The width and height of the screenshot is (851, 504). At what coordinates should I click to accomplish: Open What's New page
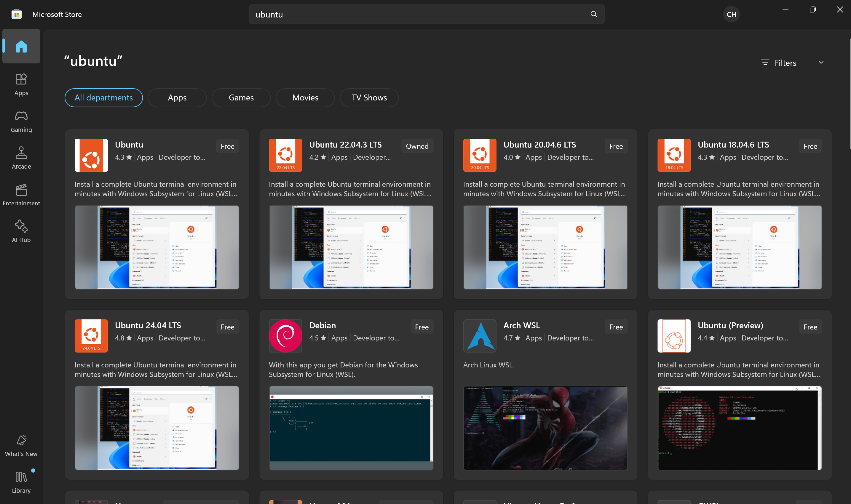click(21, 445)
